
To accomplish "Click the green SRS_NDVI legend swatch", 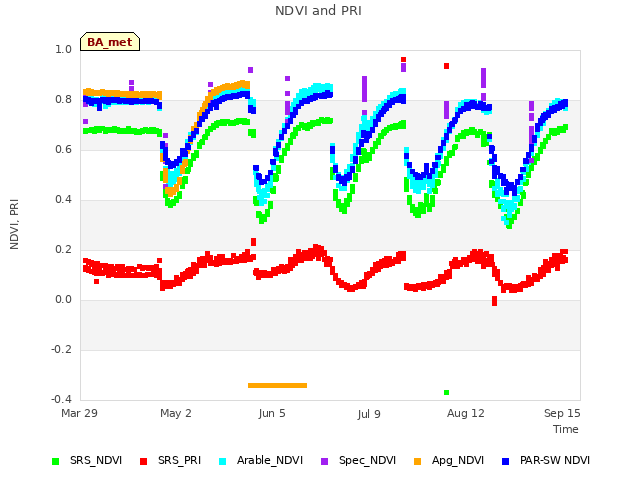I will coord(56,461).
